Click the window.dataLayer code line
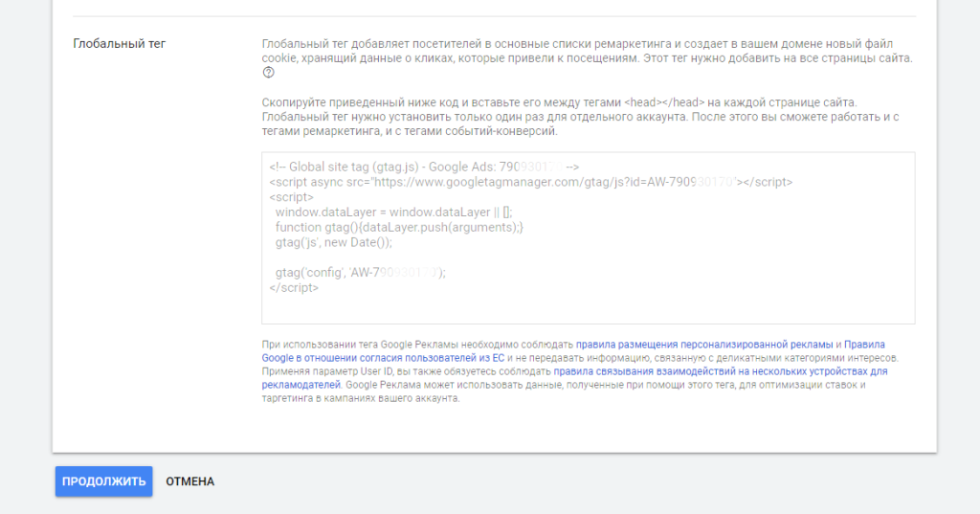980x514 pixels. click(x=393, y=212)
